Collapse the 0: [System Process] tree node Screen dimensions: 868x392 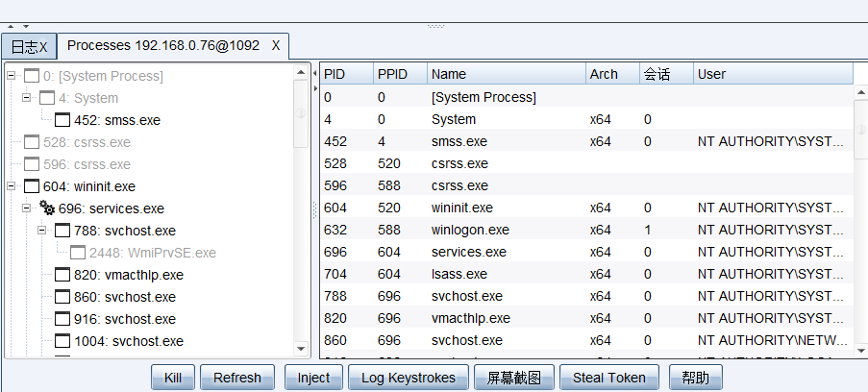[12, 76]
